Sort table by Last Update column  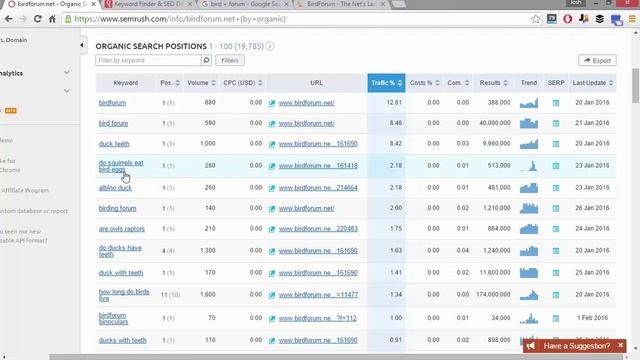click(x=593, y=83)
